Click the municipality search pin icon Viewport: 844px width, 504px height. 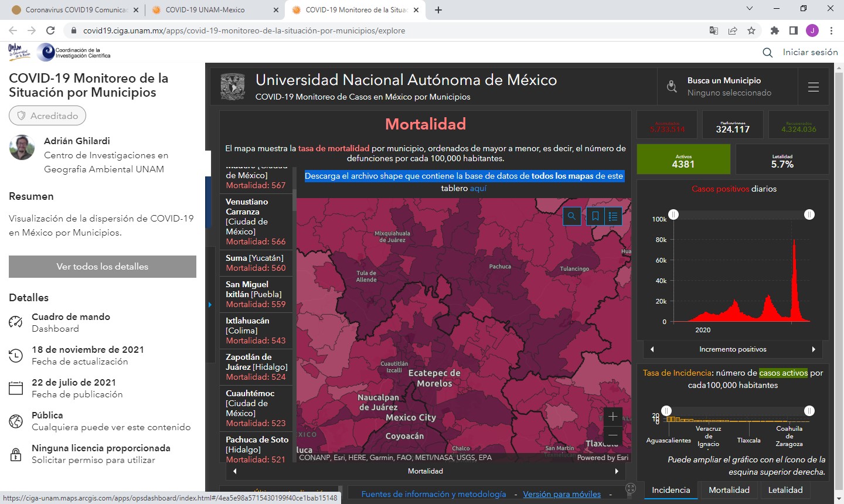pyautogui.click(x=672, y=87)
